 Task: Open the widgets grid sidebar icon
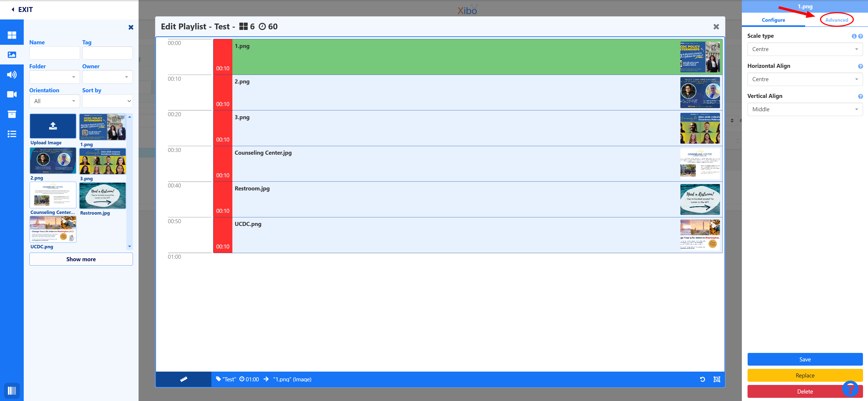pos(12,35)
